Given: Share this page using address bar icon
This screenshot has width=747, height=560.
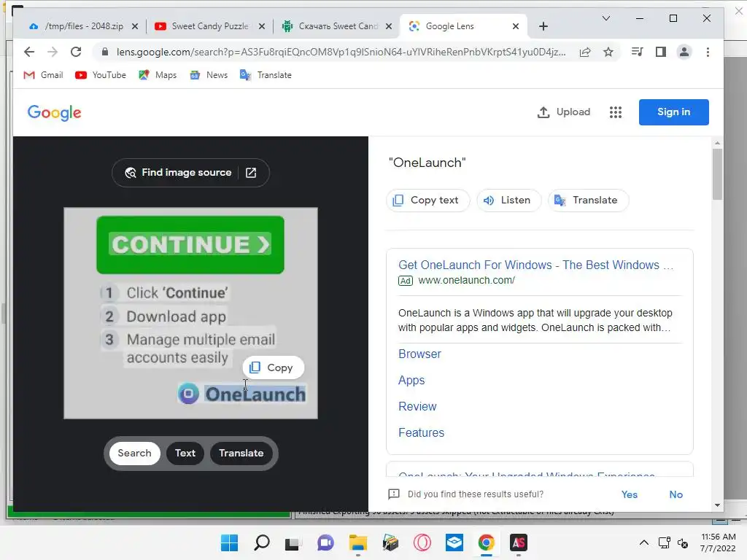Looking at the screenshot, I should click(x=585, y=52).
